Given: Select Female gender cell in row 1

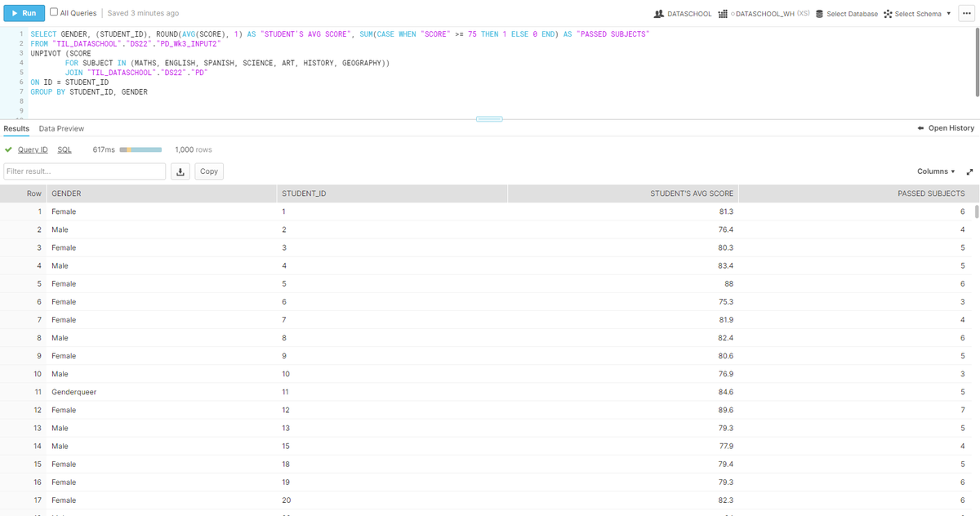Looking at the screenshot, I should (162, 211).
